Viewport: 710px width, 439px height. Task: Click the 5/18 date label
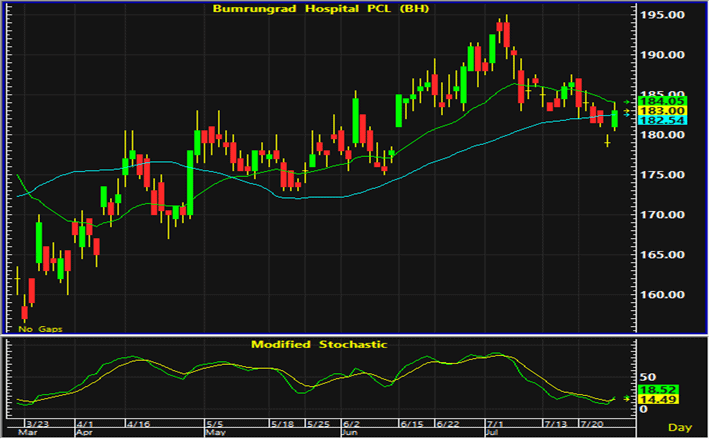283,424
